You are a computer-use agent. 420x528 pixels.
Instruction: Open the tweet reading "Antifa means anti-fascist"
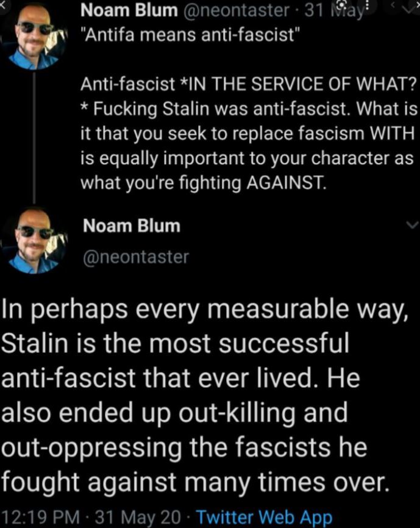click(190, 34)
